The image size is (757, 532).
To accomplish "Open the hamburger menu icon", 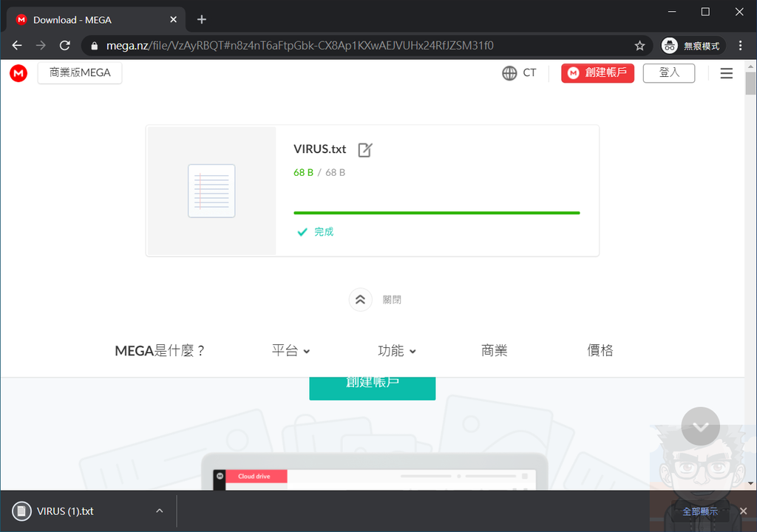I will click(x=726, y=73).
